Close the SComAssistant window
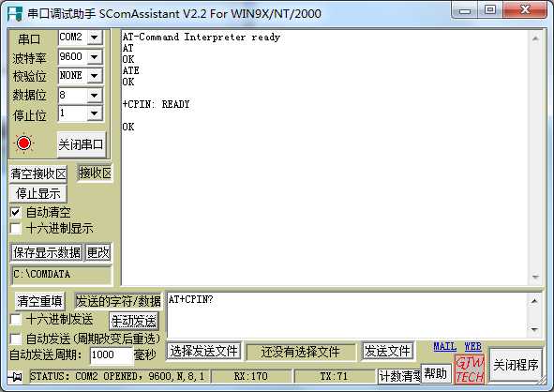Screen dimensions: 554x392 point(525,10)
